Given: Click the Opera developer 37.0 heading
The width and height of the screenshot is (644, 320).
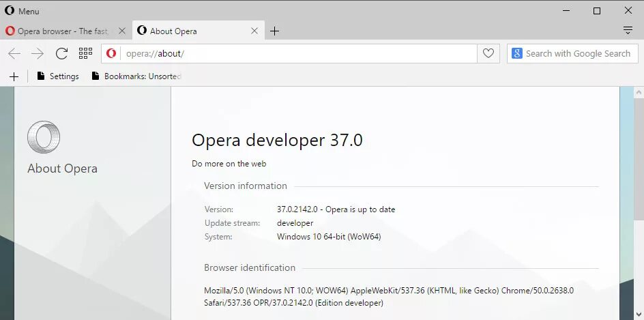Looking at the screenshot, I should click(277, 140).
